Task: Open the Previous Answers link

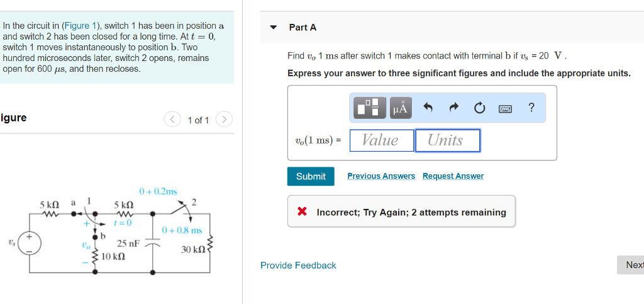Action: coord(381,176)
